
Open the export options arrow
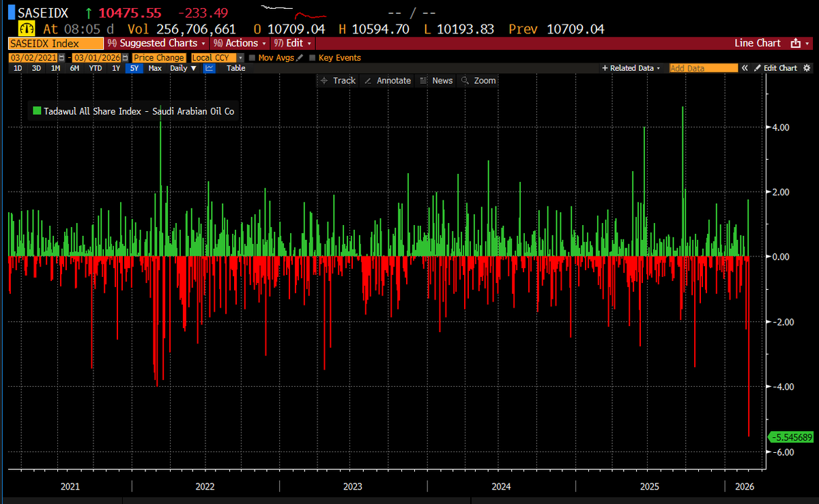coord(807,44)
